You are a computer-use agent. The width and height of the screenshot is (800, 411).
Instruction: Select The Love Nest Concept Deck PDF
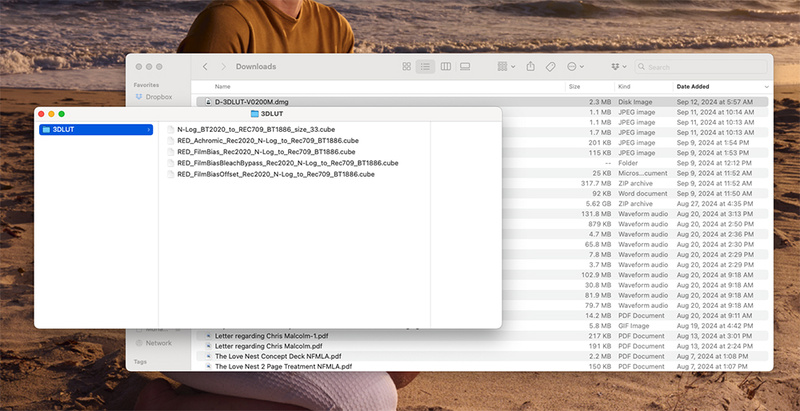[x=276, y=356]
